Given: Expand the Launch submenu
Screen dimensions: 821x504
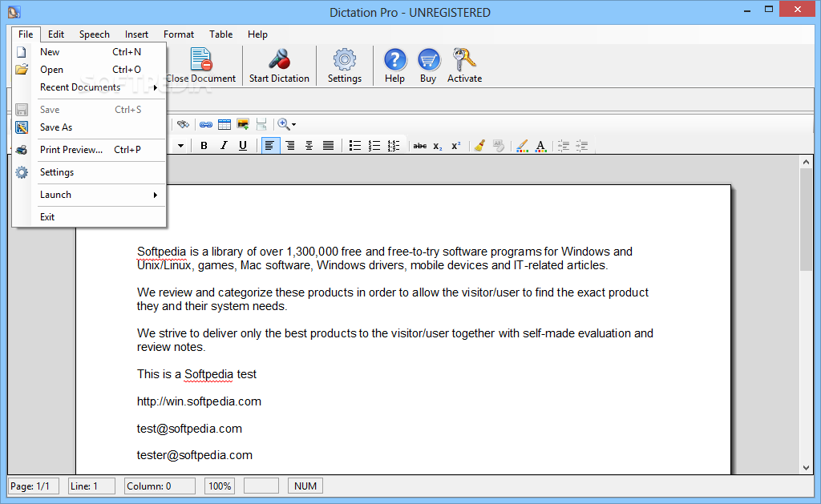Looking at the screenshot, I should pos(89,195).
